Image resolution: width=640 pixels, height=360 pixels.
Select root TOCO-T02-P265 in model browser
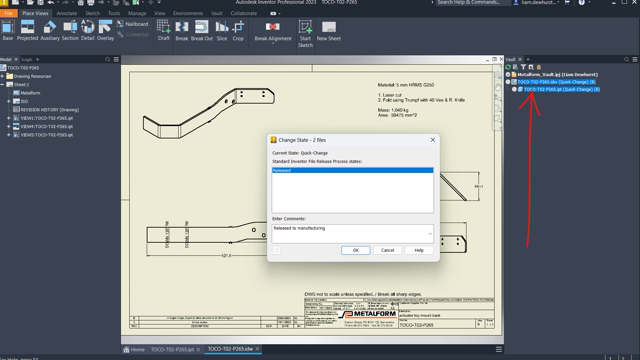[x=23, y=68]
